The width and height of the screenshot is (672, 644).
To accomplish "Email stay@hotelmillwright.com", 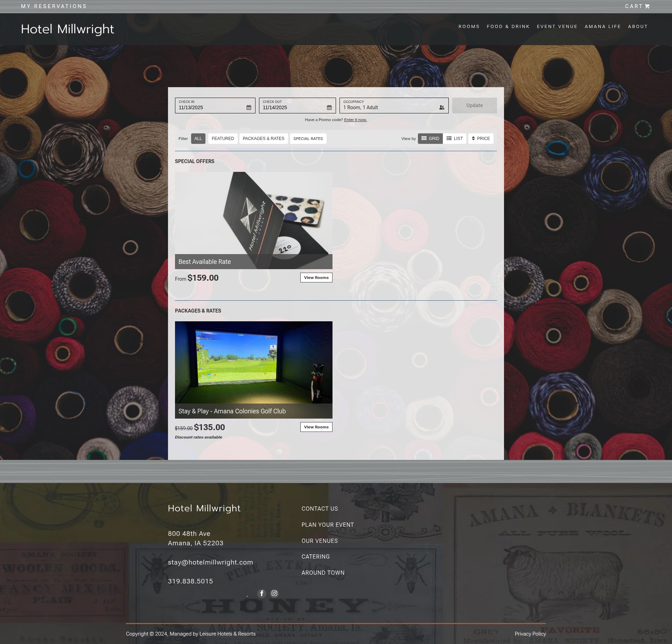I will pyautogui.click(x=210, y=562).
